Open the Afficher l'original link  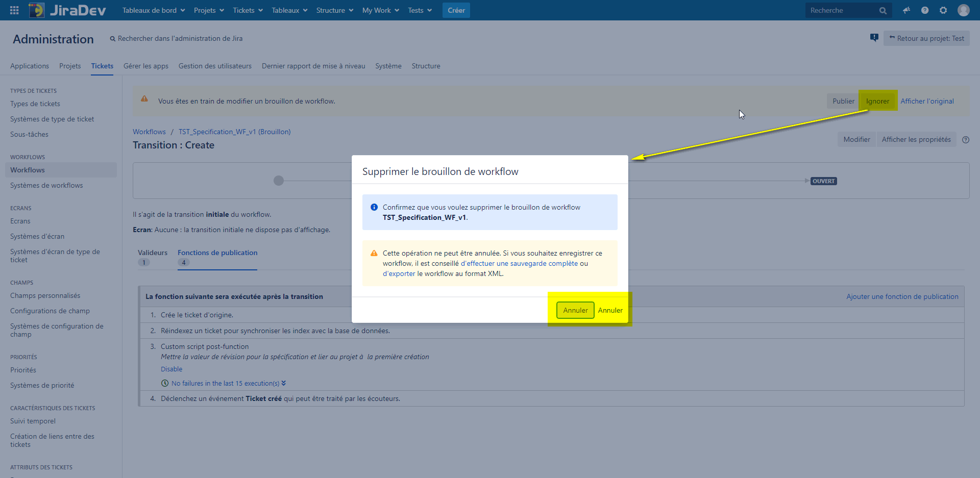(927, 101)
